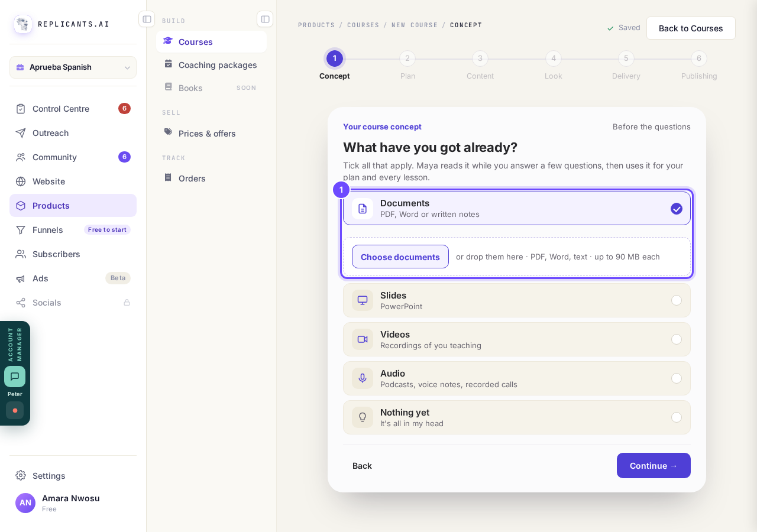Open Courses in Build menu
The width and height of the screenshot is (757, 532).
(211, 42)
